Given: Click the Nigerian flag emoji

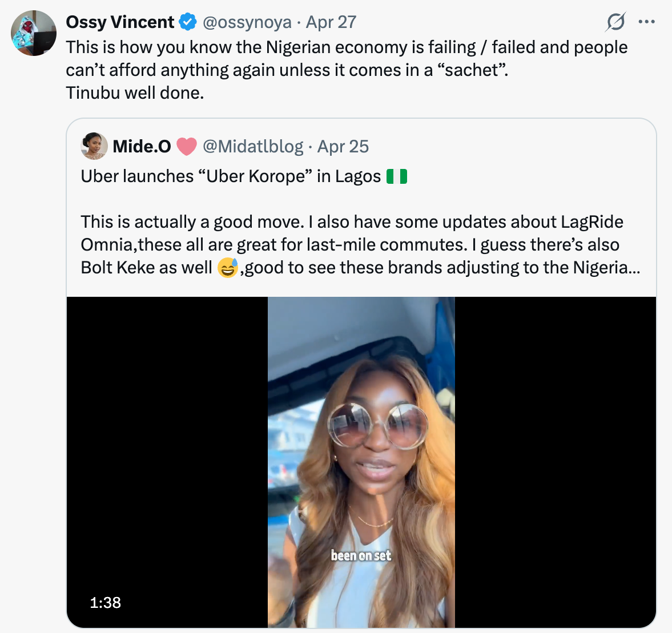Looking at the screenshot, I should pyautogui.click(x=397, y=176).
